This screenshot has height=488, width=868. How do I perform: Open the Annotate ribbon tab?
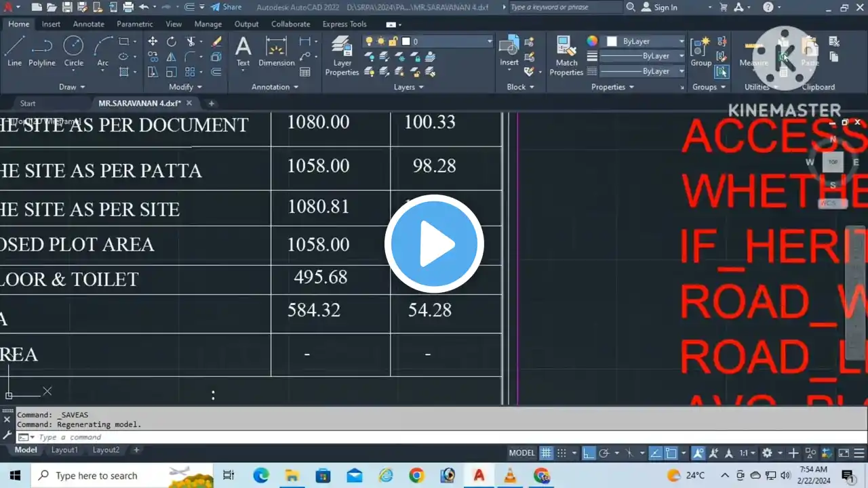pos(89,24)
